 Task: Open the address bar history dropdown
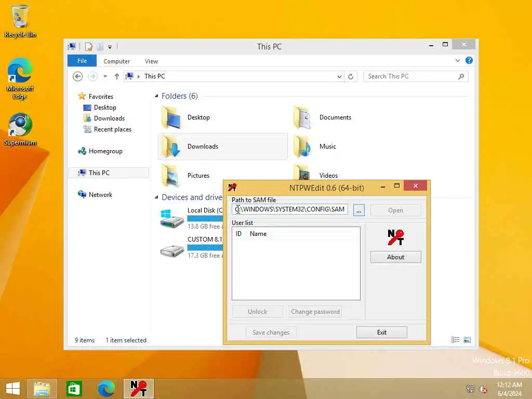point(339,77)
